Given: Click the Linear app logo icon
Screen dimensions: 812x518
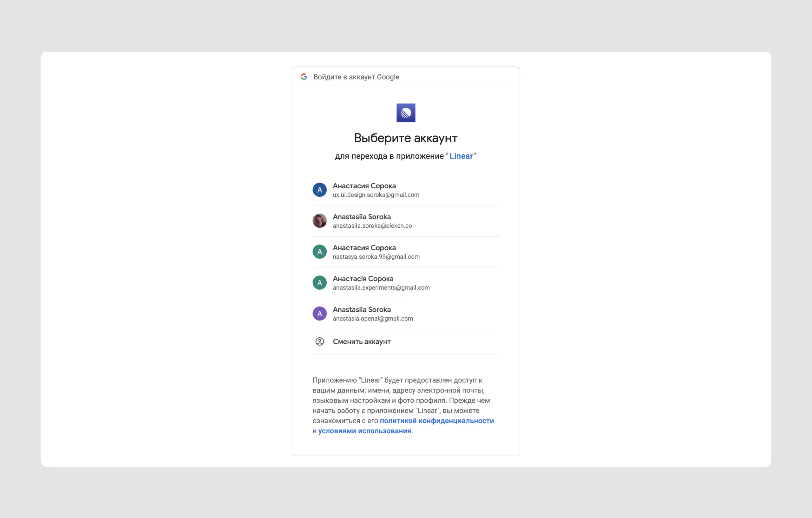Looking at the screenshot, I should pyautogui.click(x=406, y=113).
